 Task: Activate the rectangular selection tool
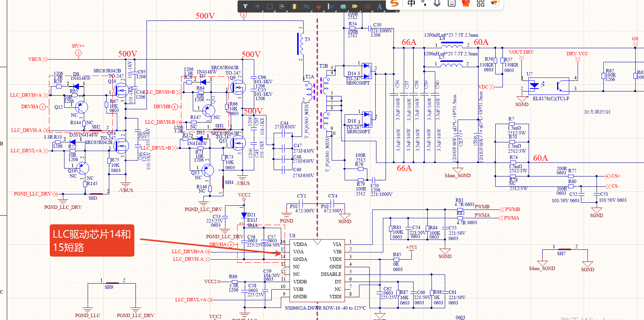[270, 6]
